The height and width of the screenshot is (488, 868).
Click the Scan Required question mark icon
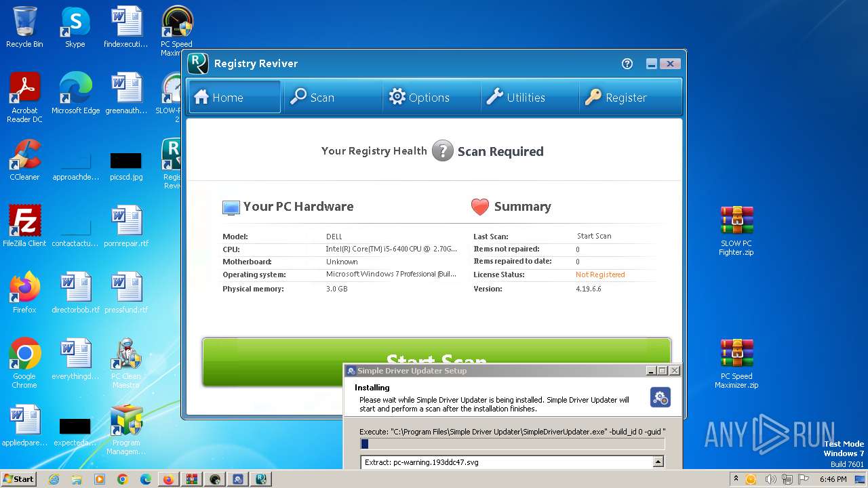click(442, 150)
